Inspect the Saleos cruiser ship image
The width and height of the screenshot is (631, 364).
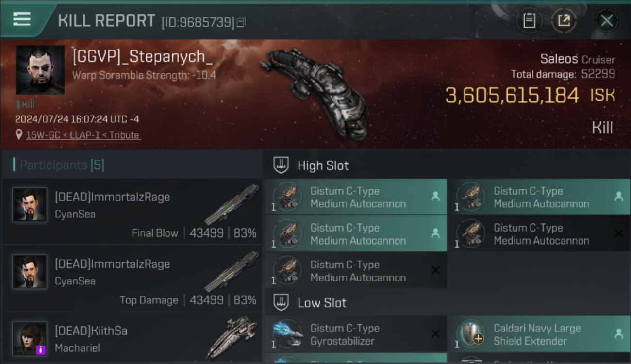(x=313, y=92)
